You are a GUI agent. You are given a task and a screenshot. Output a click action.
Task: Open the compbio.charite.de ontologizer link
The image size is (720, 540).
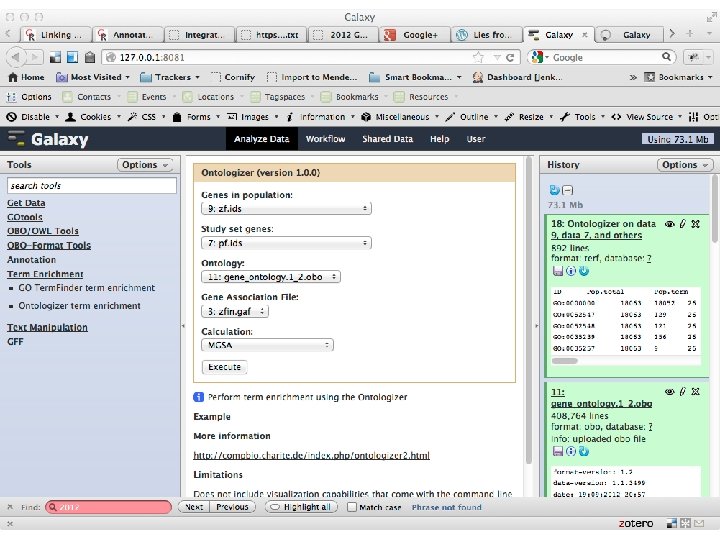(311, 455)
